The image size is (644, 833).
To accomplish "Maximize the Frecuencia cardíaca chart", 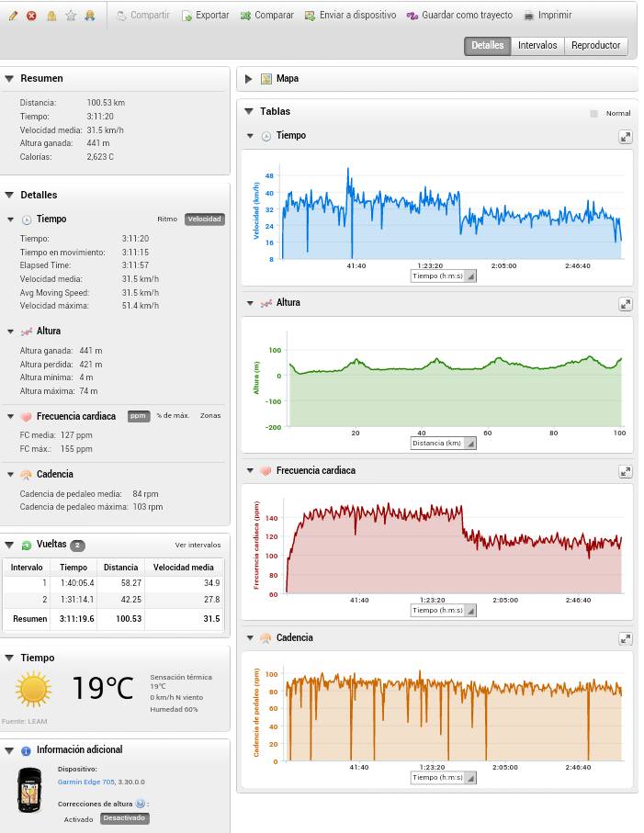I will point(625,471).
